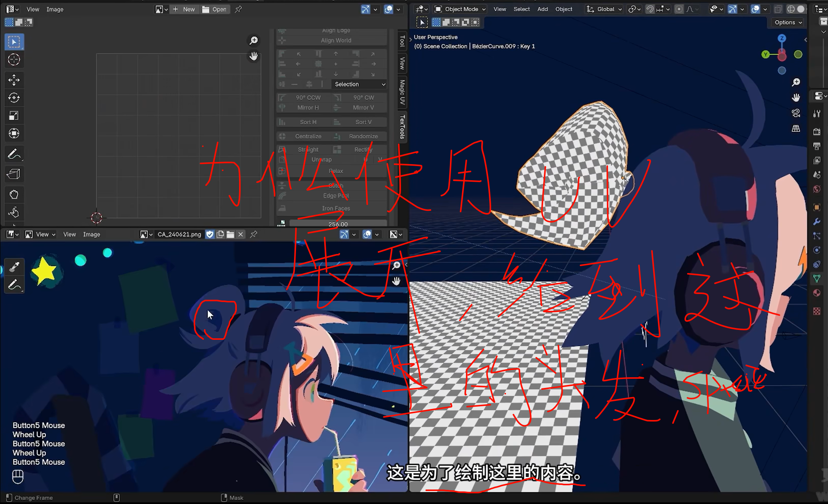The height and width of the screenshot is (504, 828).
Task: Select the Grab sculpt tool in UV editor
Action: coord(14,194)
